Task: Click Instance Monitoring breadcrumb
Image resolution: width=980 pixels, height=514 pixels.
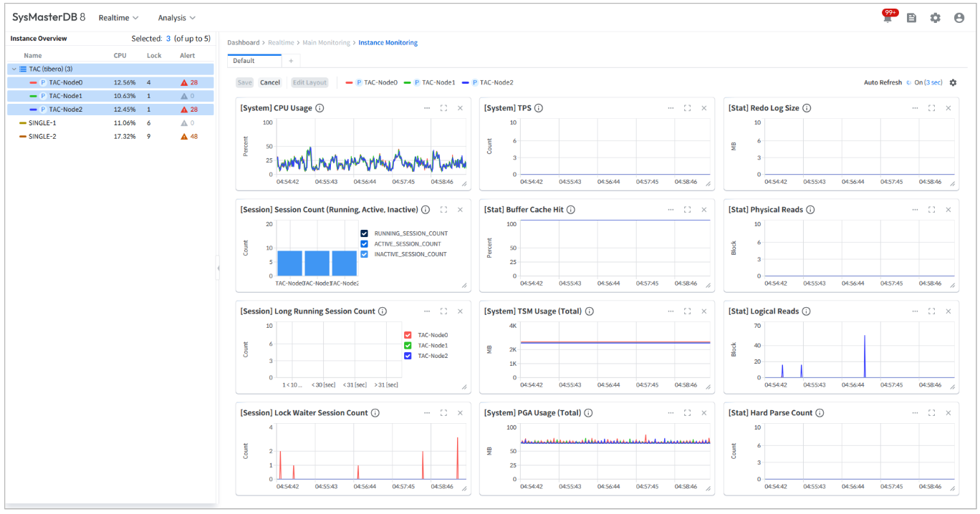Action: pos(388,43)
